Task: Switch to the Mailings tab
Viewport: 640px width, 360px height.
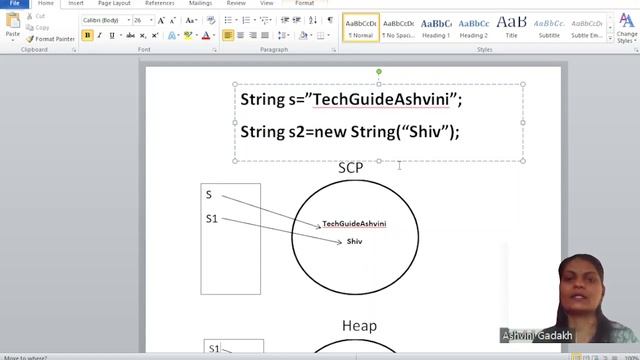Action: click(200, 3)
